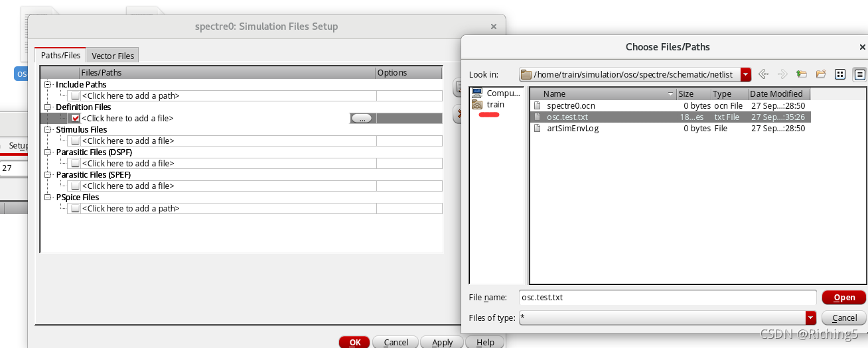Click the Forward navigation arrow icon
This screenshot has width=868, height=348.
coord(782,74)
